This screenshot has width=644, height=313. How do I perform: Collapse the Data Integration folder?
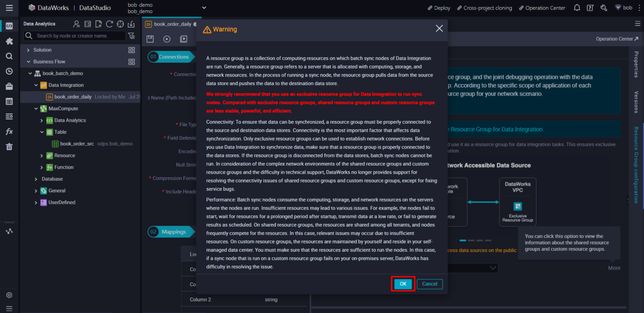click(x=36, y=85)
